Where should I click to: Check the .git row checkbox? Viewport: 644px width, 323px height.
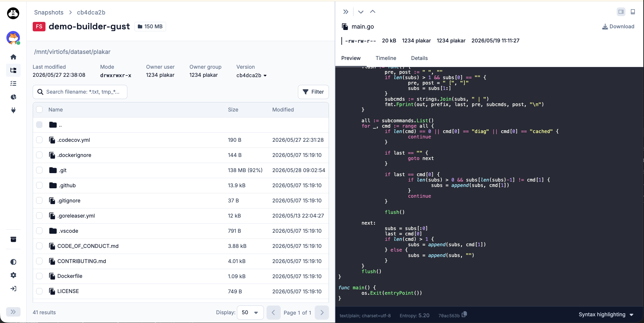[39, 170]
